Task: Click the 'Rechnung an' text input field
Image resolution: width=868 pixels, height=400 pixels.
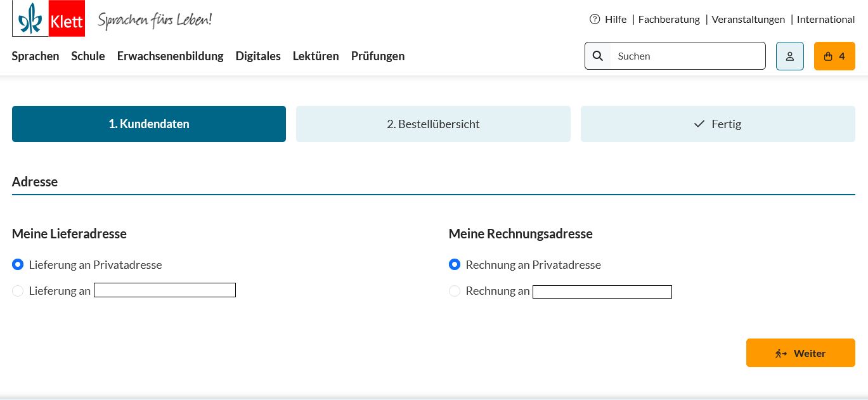Action: click(602, 292)
